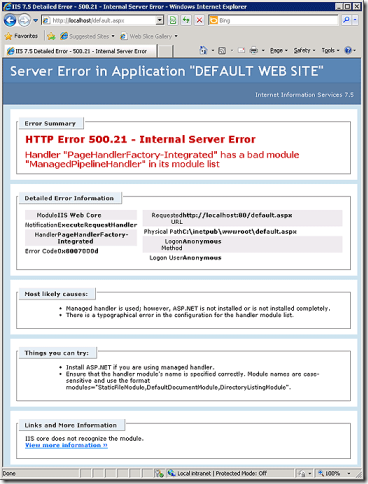Expand the address bar history dropdown
The image size is (368, 484).
(x=160, y=21)
